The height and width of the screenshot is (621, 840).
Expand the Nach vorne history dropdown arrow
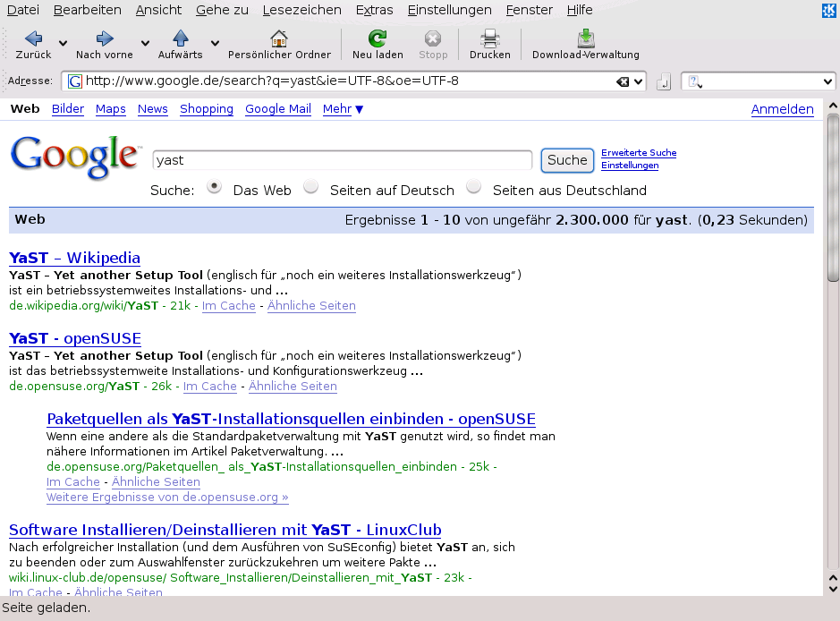pyautogui.click(x=145, y=43)
